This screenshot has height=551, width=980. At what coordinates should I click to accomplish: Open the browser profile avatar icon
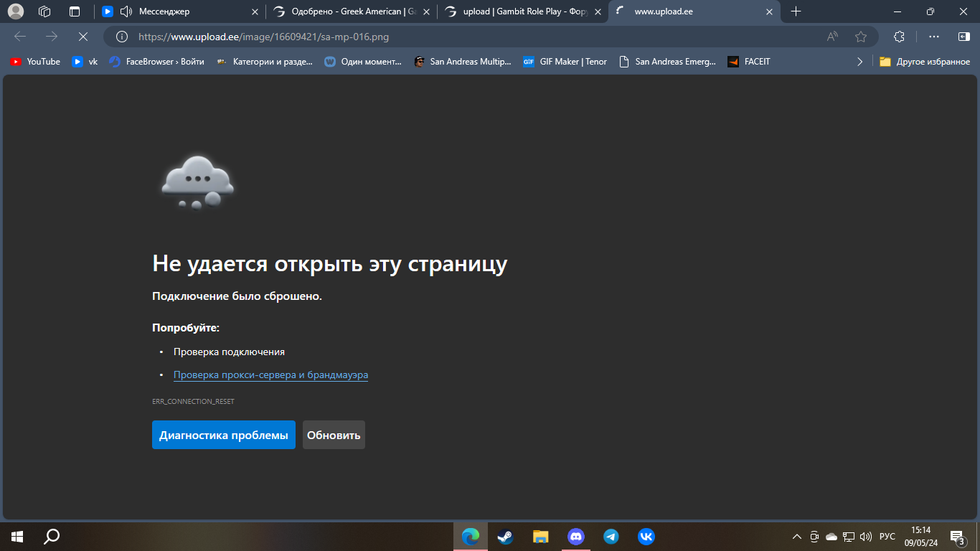pos(15,11)
